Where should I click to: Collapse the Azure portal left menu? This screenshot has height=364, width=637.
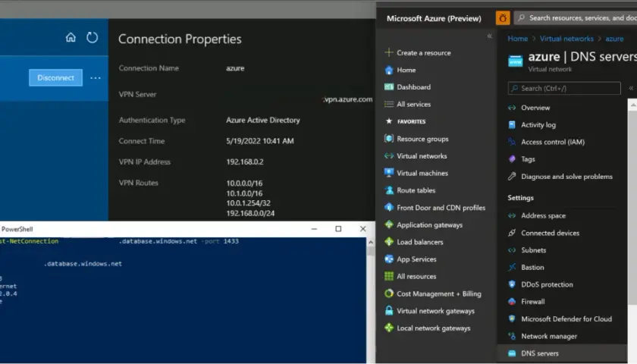tap(490, 36)
